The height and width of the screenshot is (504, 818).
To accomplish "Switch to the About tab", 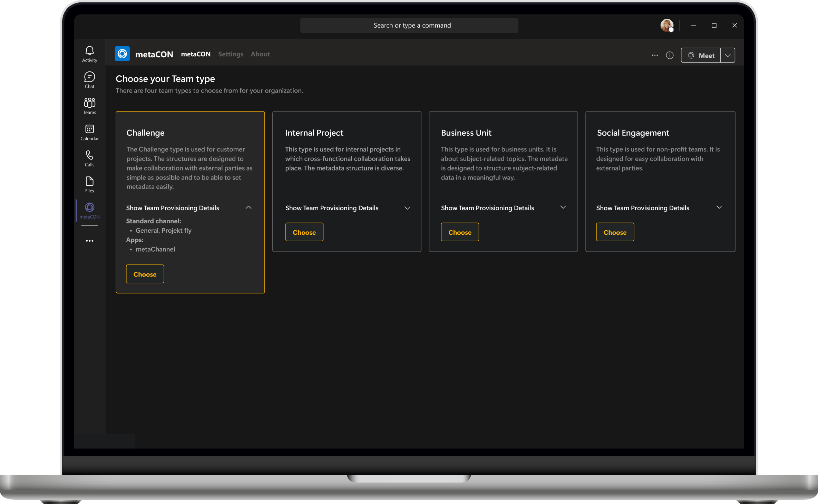I will [x=260, y=54].
